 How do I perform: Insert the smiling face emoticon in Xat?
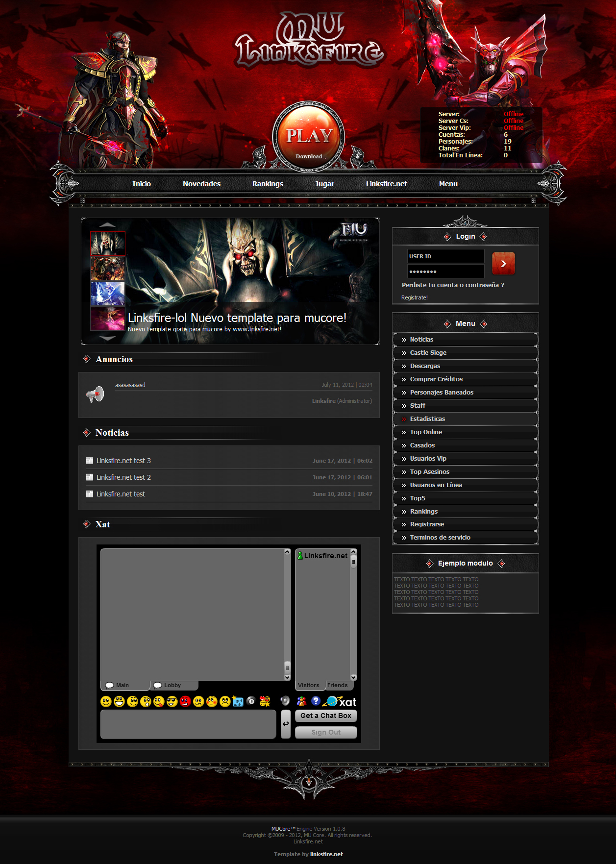click(x=106, y=701)
